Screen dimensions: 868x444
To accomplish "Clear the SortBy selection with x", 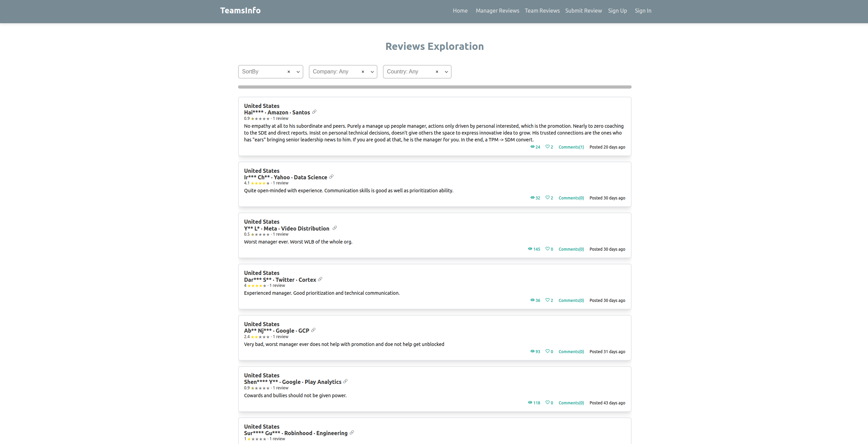I will tap(289, 72).
